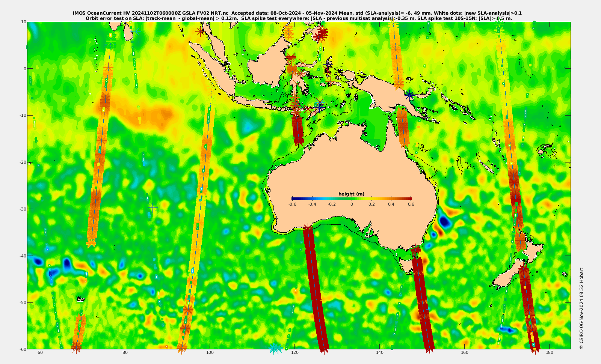
Task: Click the Tasmania island landmass
Action: tap(406, 265)
